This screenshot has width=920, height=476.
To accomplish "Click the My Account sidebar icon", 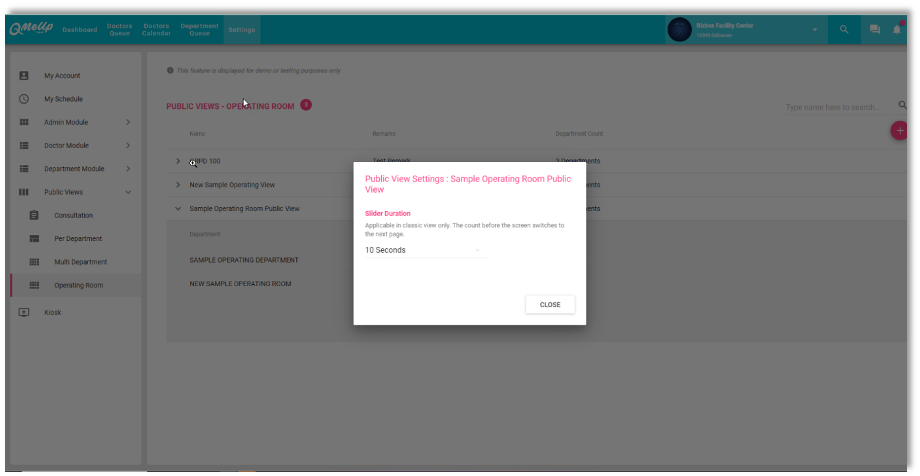I will 24,76.
